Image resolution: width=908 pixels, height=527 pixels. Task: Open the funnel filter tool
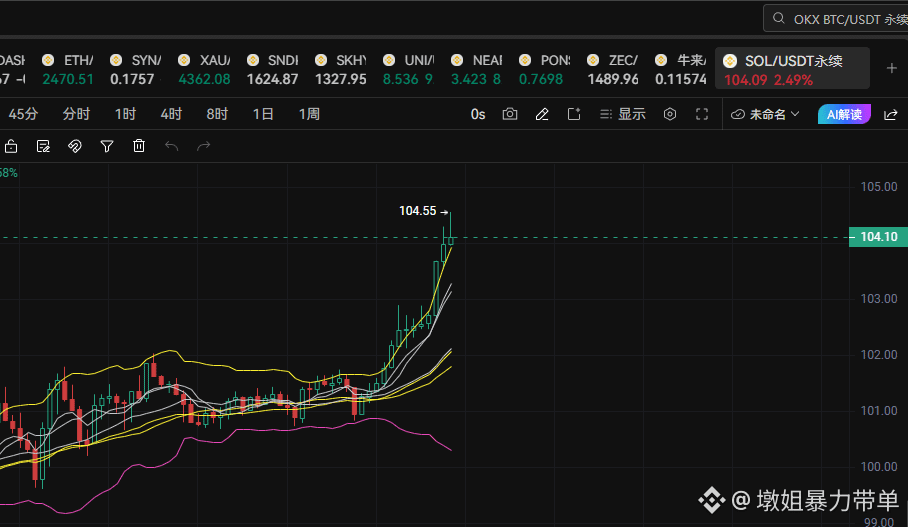(x=107, y=146)
